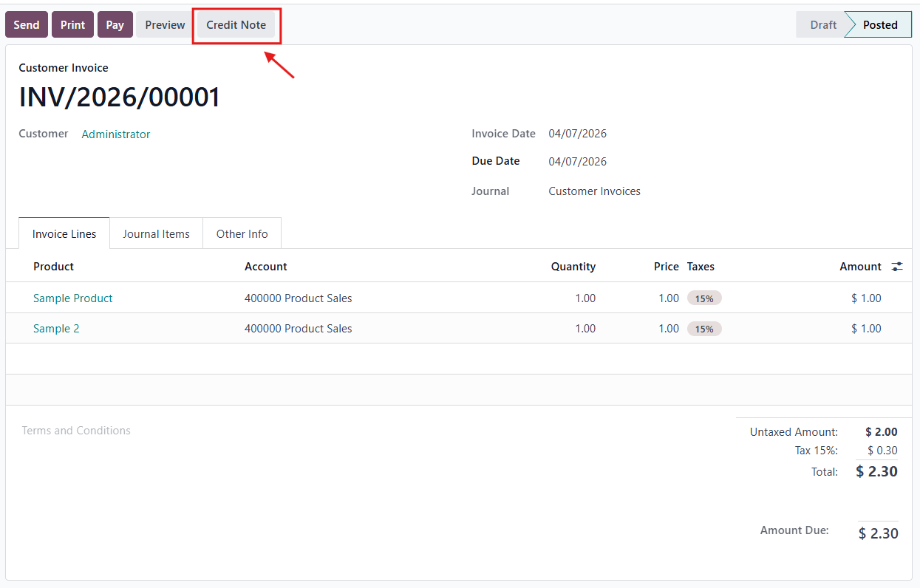The height and width of the screenshot is (588, 920).
Task: Open the column settings adjustment icon
Action: point(897,267)
